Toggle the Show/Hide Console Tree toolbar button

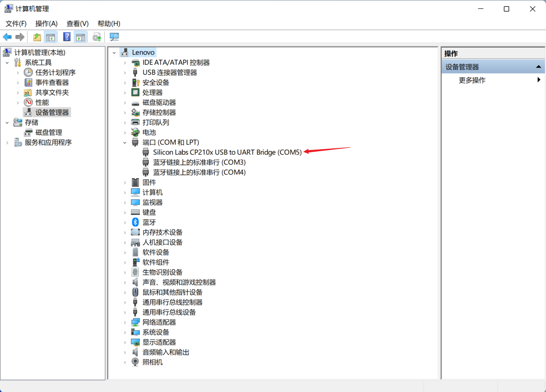pyautogui.click(x=51, y=37)
